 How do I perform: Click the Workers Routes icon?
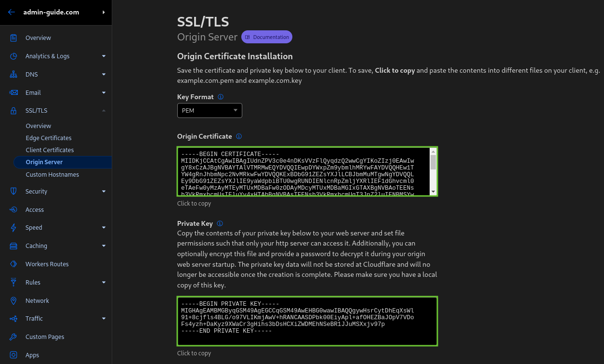click(x=12, y=264)
